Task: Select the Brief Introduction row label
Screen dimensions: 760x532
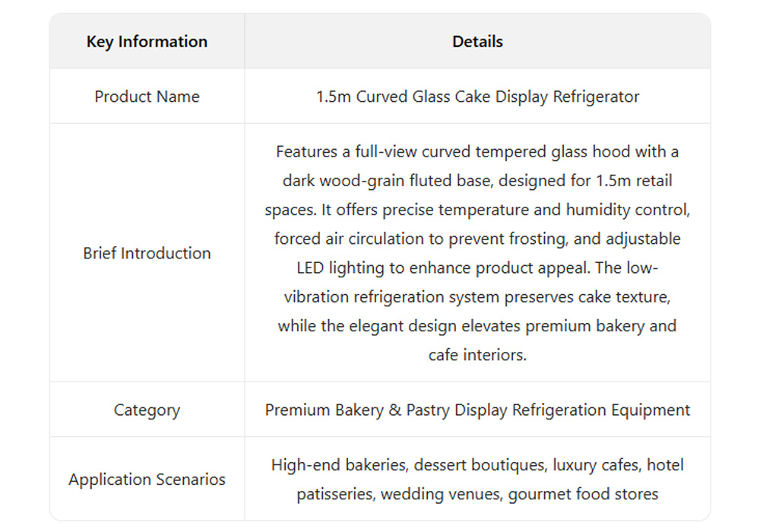Action: point(147,253)
